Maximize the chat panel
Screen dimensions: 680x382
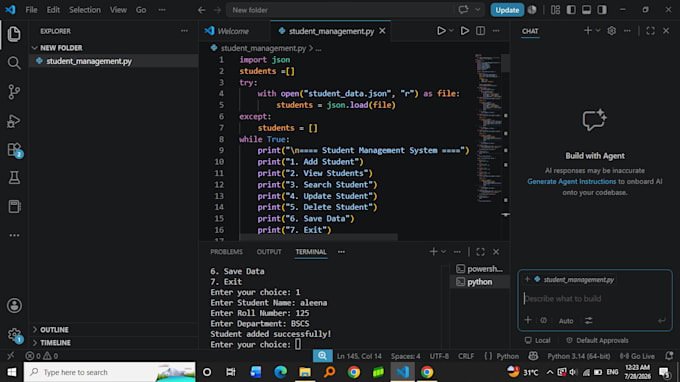click(651, 31)
